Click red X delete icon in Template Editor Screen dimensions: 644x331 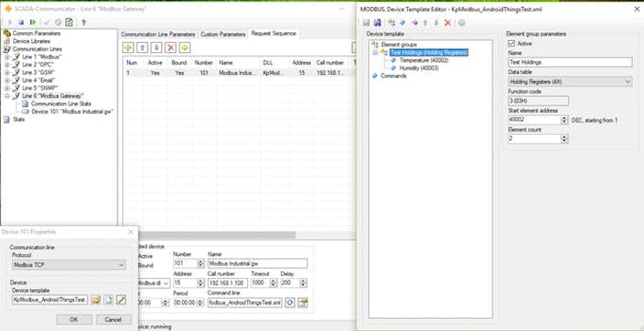click(x=447, y=23)
